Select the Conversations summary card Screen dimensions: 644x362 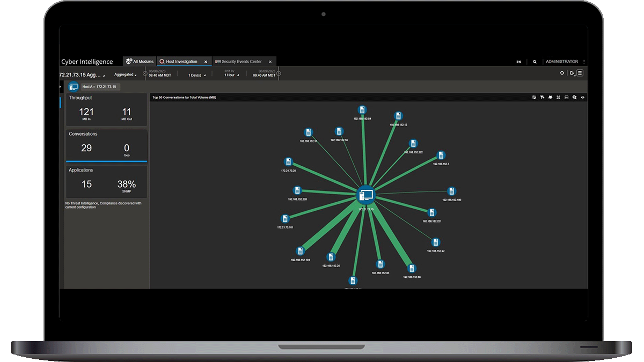(106, 144)
